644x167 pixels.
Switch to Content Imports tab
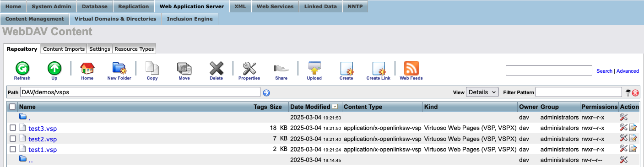(x=64, y=49)
